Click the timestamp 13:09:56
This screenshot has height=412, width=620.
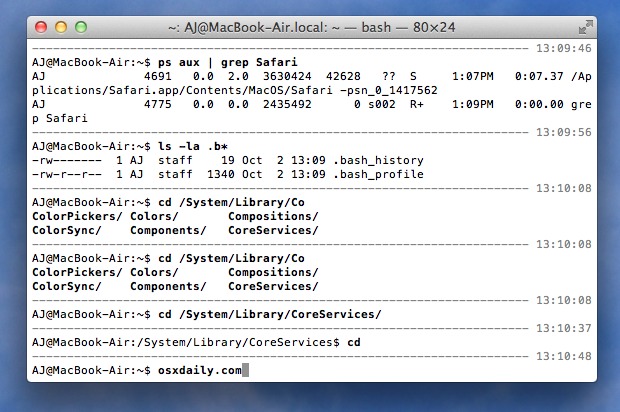click(563, 132)
